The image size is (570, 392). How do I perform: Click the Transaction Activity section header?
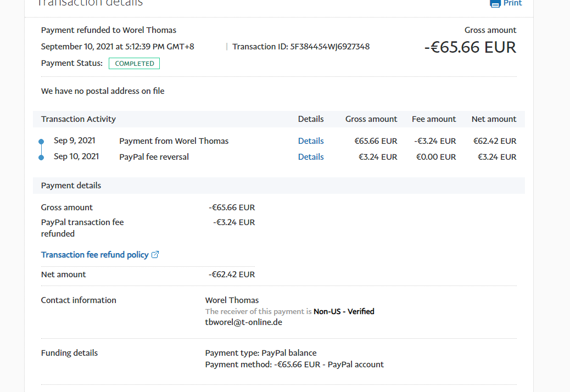[79, 119]
